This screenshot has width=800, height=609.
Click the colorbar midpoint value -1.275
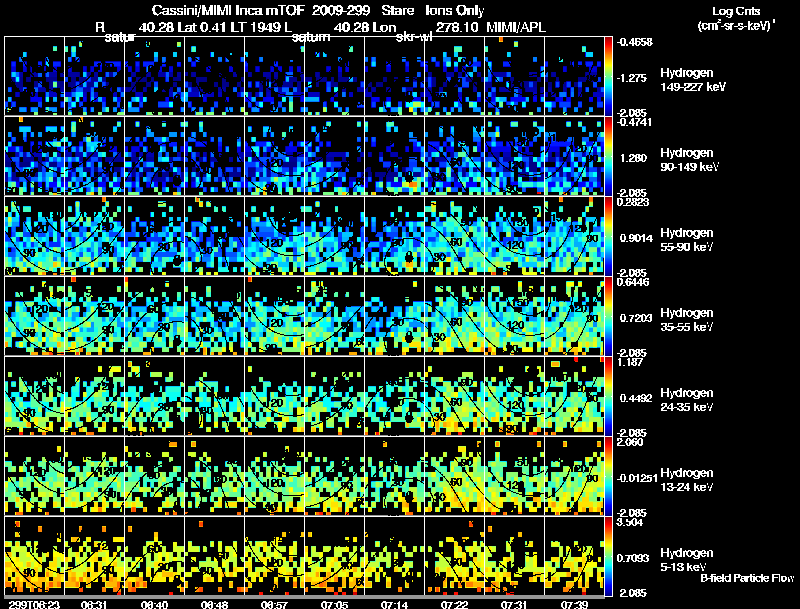pyautogui.click(x=632, y=78)
